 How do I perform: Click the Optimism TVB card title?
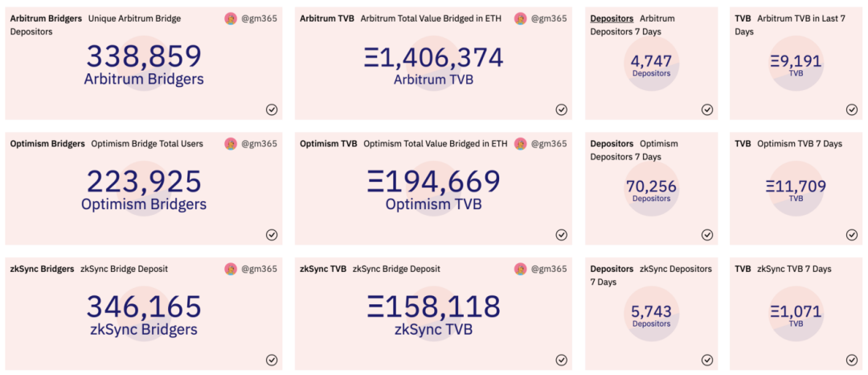329,144
